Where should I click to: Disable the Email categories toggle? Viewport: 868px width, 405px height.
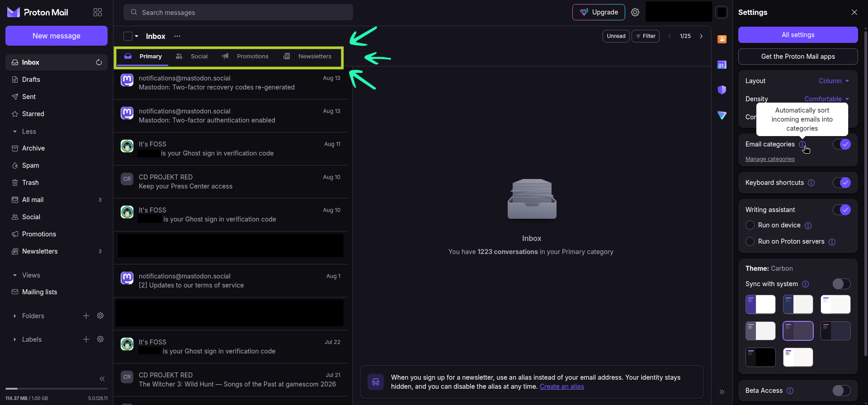pyautogui.click(x=842, y=144)
